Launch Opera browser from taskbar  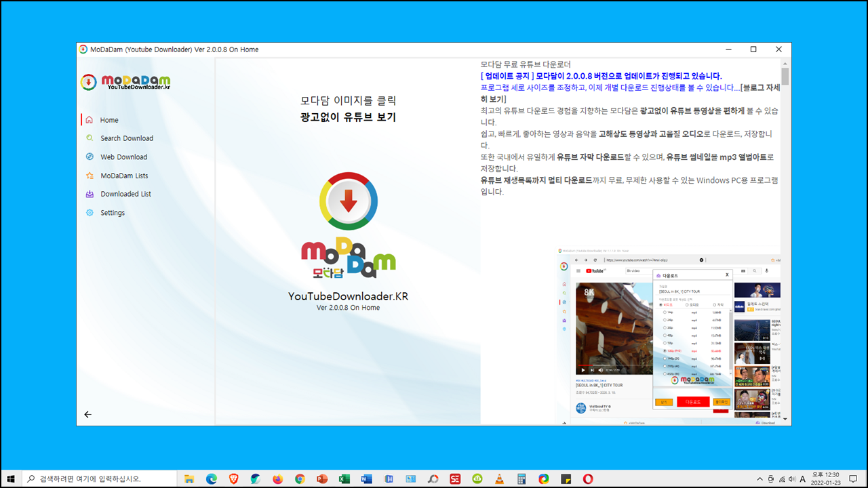[588, 479]
